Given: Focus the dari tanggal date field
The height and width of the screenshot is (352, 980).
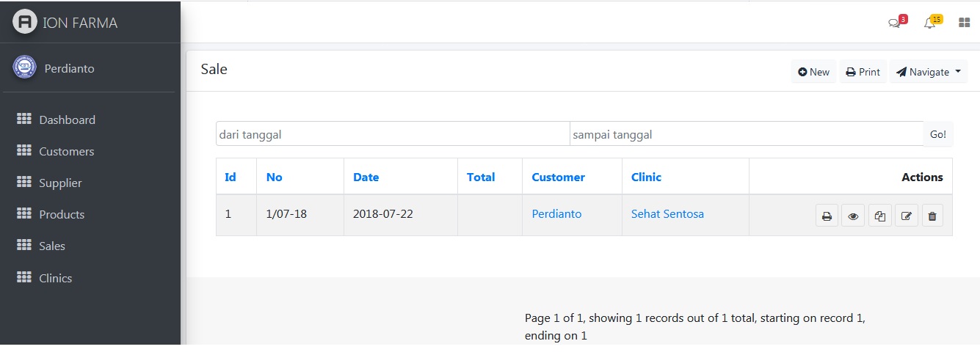Looking at the screenshot, I should pos(393,134).
